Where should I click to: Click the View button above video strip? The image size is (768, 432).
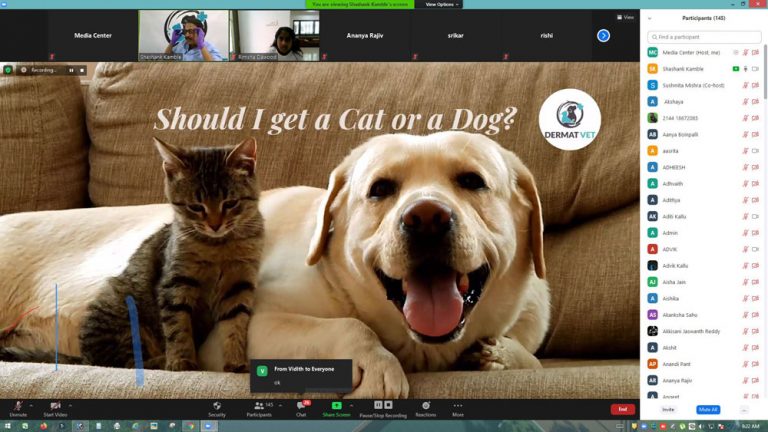point(625,17)
